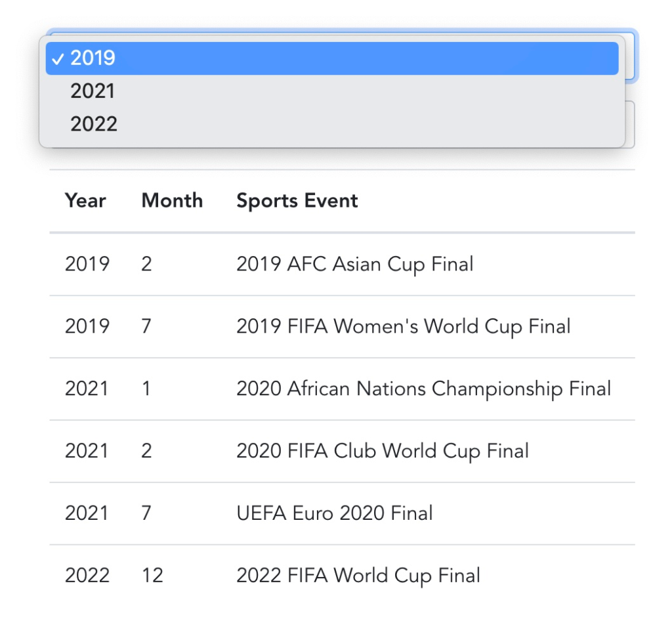Image resolution: width=672 pixels, height=619 pixels.
Task: Pick the 2022 option in dropdown
Action: pos(331,124)
